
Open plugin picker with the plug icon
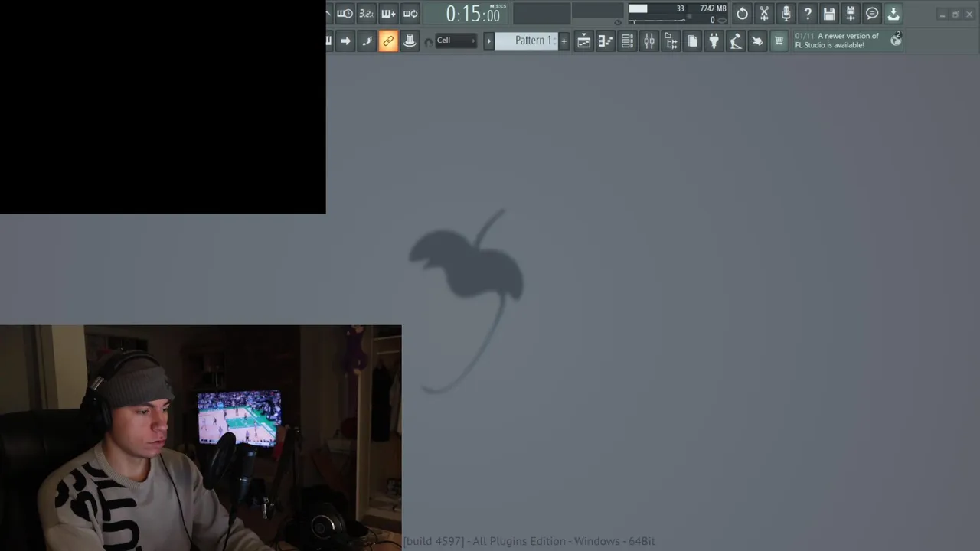(x=714, y=41)
